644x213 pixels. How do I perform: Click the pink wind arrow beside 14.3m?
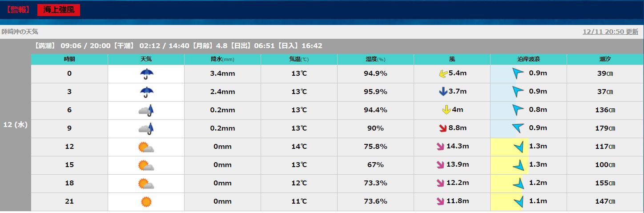[441, 147]
